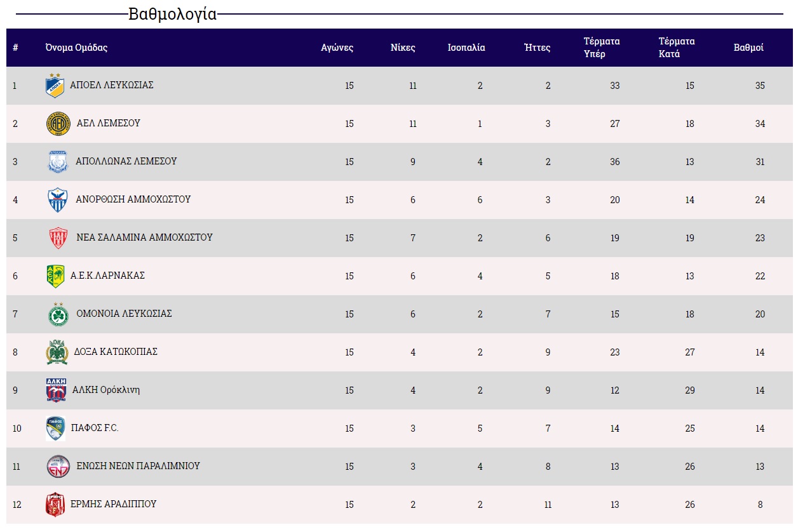Click the Όνομα Ομάδας column header
The image size is (798, 532).
[76, 48]
